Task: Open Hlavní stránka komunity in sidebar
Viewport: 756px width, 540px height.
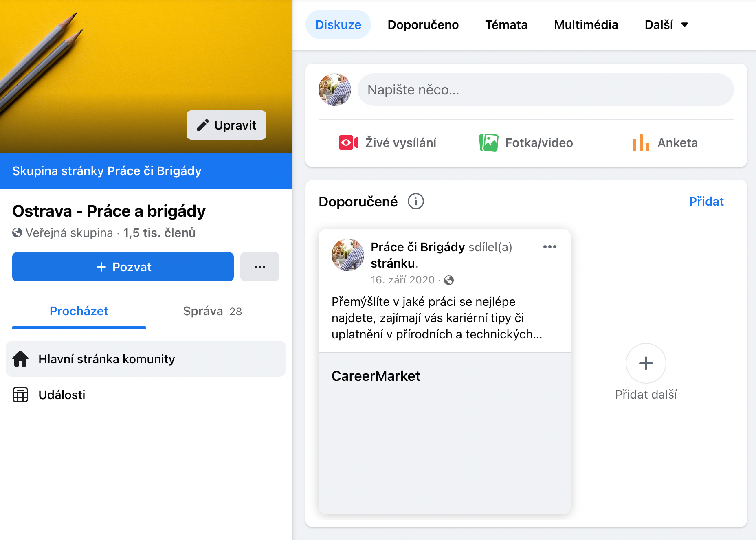Action: [146, 359]
